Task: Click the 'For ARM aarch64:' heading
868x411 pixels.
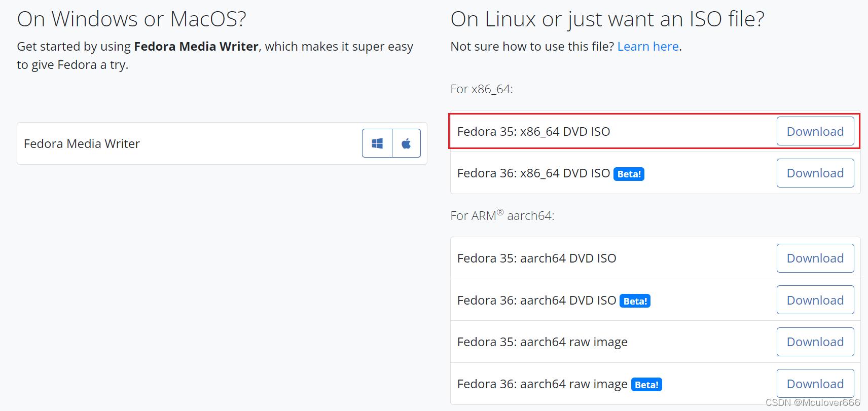Action: pyautogui.click(x=502, y=215)
